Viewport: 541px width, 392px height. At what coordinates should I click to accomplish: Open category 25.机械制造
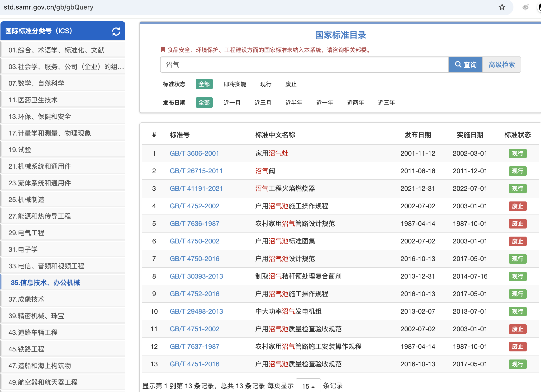point(63,200)
